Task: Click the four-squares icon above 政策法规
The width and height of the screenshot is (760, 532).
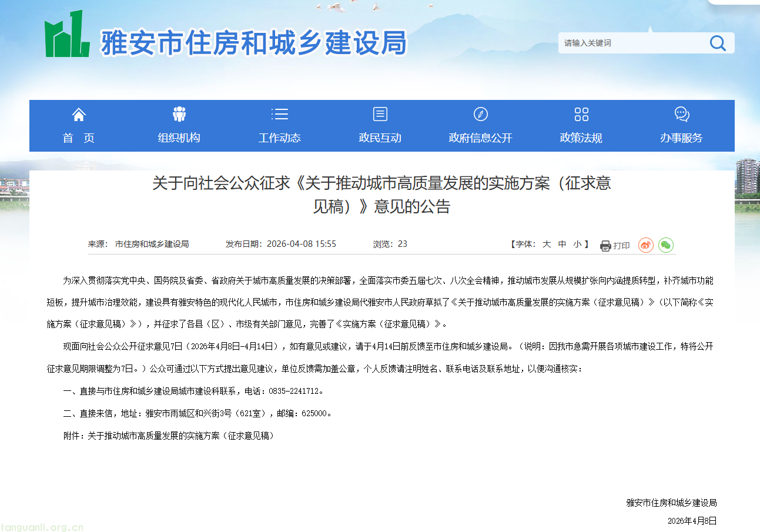Action: [x=581, y=115]
